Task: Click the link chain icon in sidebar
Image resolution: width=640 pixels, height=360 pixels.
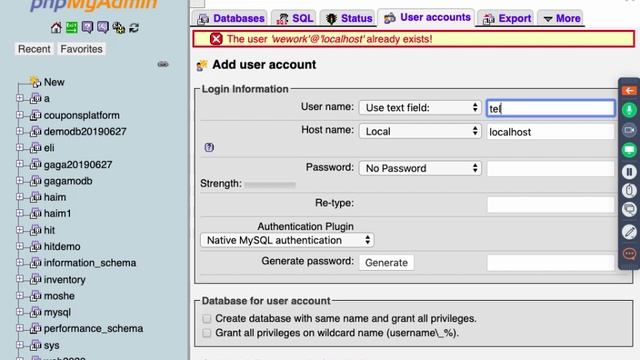Action: (x=163, y=64)
